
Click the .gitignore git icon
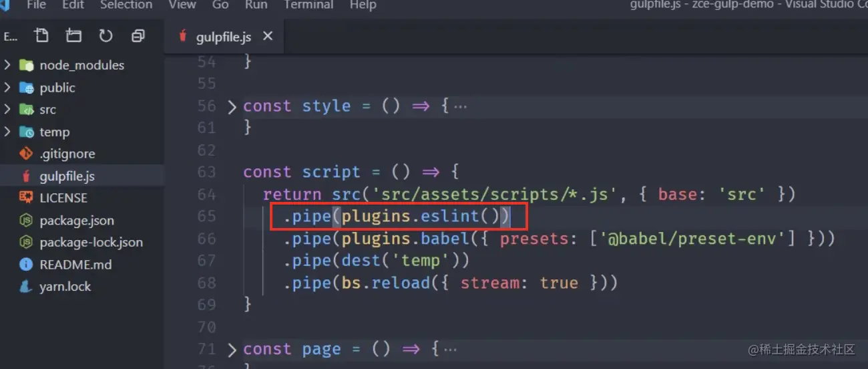pyautogui.click(x=27, y=154)
